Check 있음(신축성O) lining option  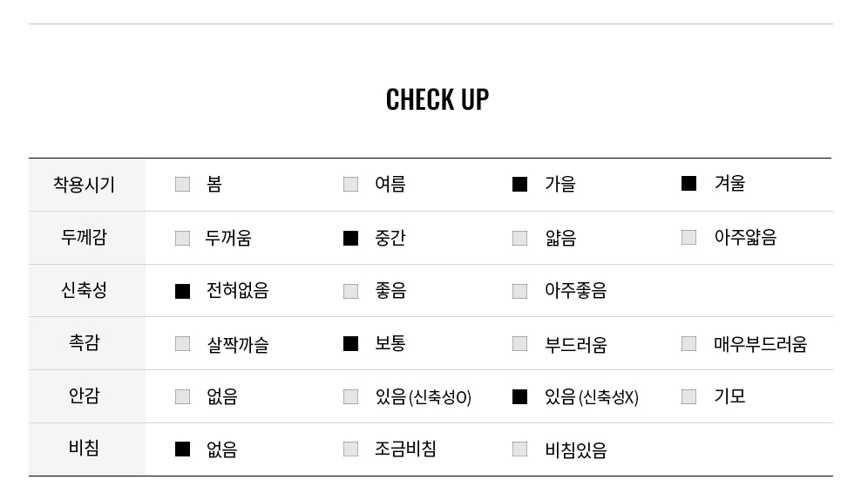pos(351,396)
